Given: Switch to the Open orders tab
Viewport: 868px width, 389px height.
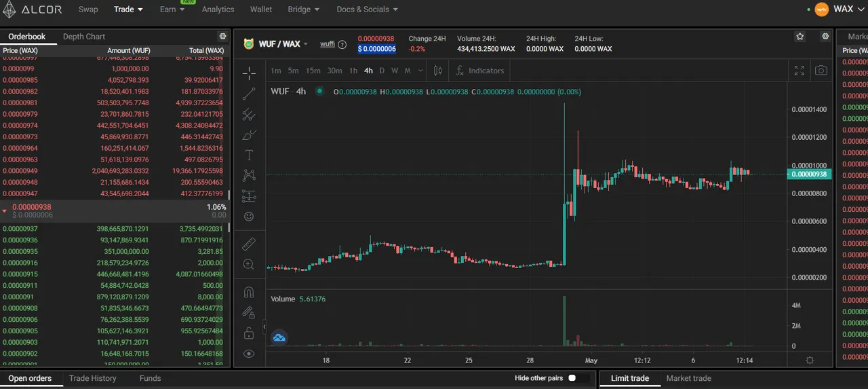Looking at the screenshot, I should pos(30,378).
